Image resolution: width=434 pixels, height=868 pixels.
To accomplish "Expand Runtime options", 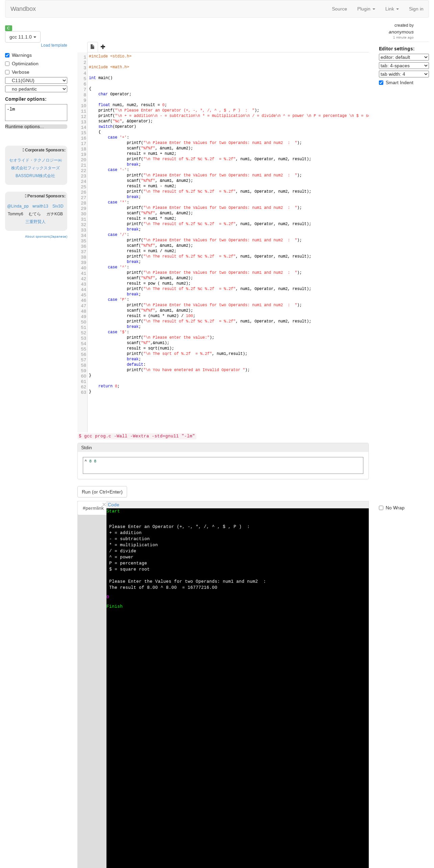I will pyautogui.click(x=36, y=126).
